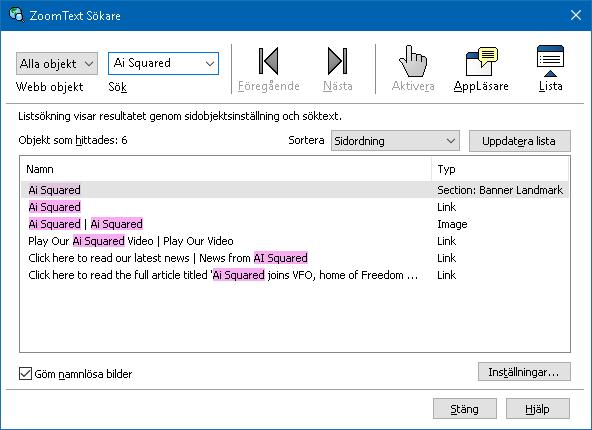Click the Stäng button
Viewport: 592px width, 430px height.
click(465, 409)
